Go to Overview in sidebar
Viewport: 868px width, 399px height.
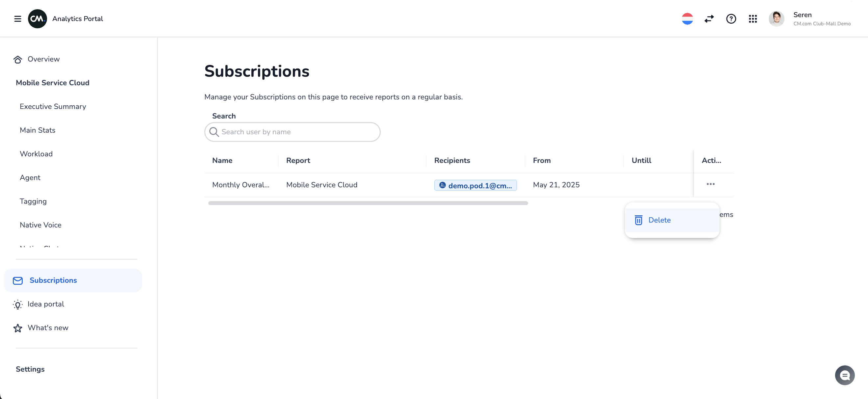[43, 59]
